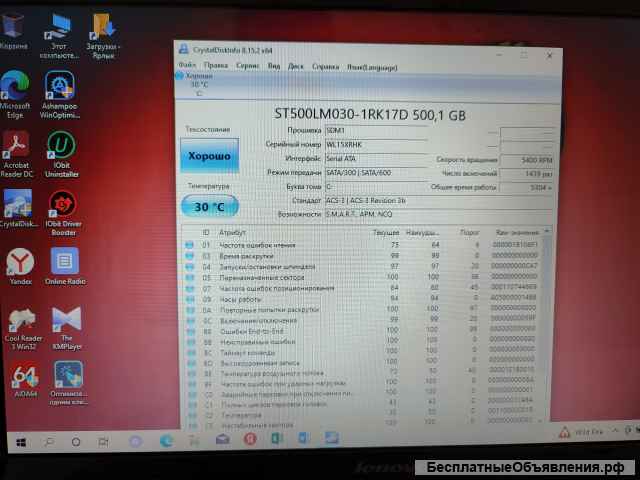Screen dimensions: 640x480
Task: Click the serial number field
Action: [376, 144]
